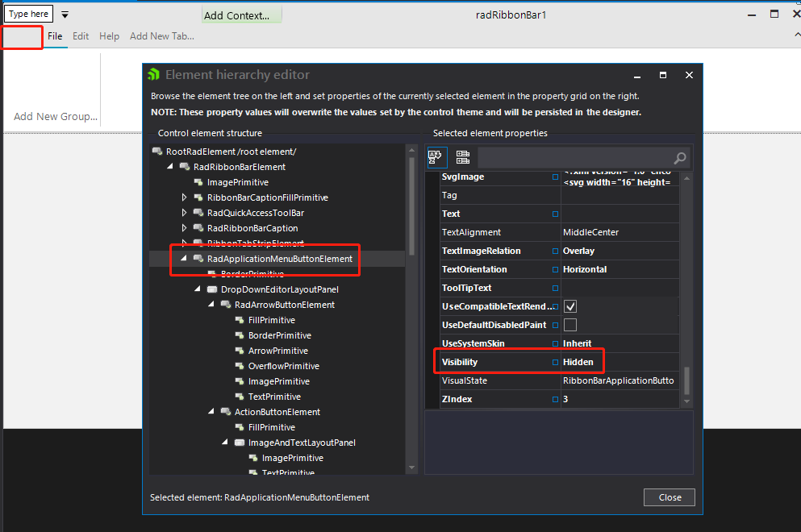Click the blue marker beside ZIndex property

[x=555, y=399]
